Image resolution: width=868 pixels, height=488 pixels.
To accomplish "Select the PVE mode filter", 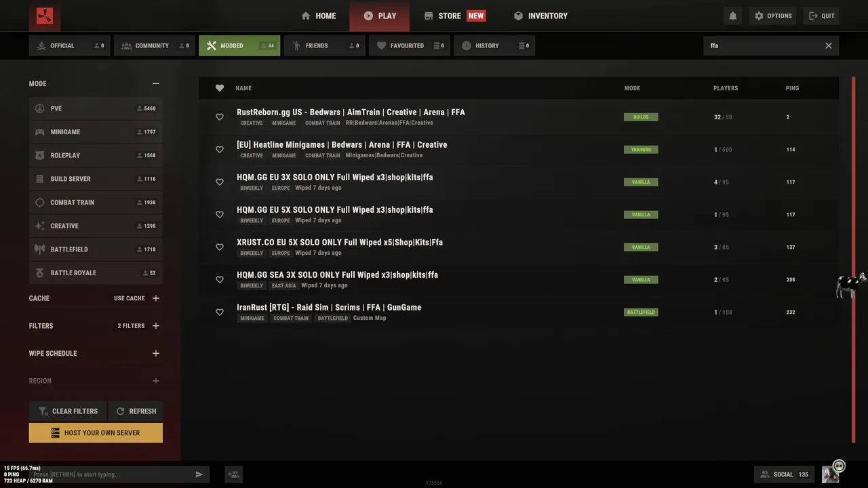I will coord(96,108).
